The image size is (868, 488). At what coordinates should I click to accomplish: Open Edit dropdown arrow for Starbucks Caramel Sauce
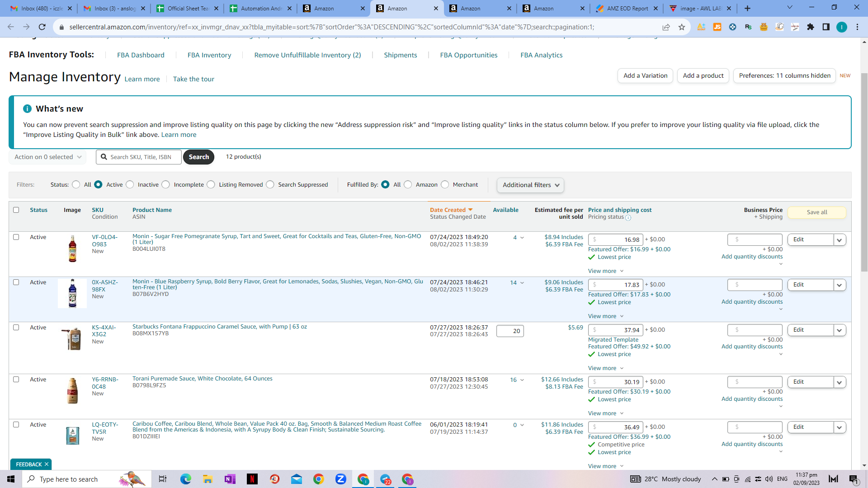(840, 330)
